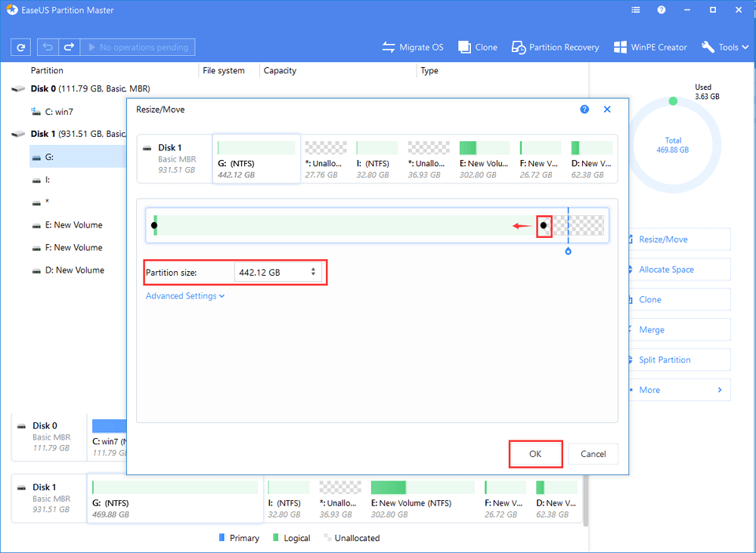Click the Partition column header
The width and height of the screenshot is (756, 553).
[47, 70]
